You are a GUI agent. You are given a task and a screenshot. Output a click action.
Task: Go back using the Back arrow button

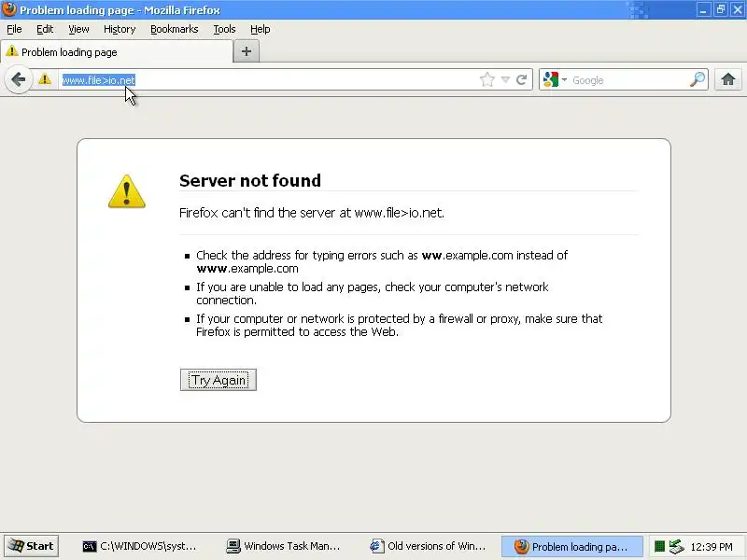(x=18, y=79)
